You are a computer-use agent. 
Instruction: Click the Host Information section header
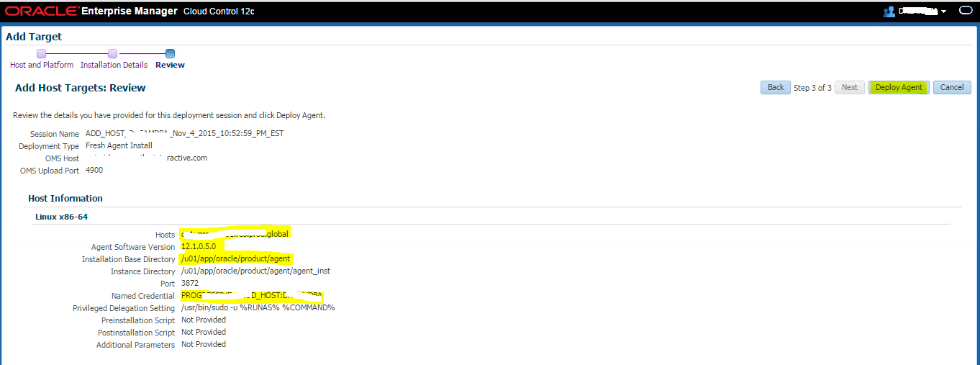65,198
